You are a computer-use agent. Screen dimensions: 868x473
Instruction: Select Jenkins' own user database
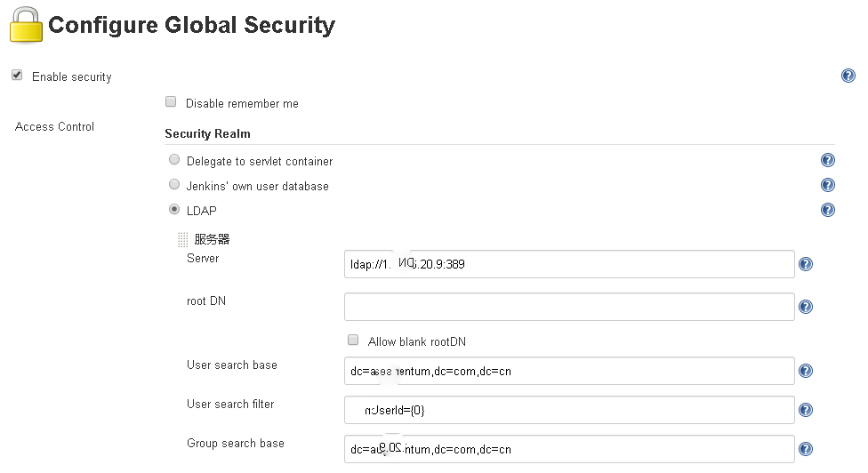174,184
